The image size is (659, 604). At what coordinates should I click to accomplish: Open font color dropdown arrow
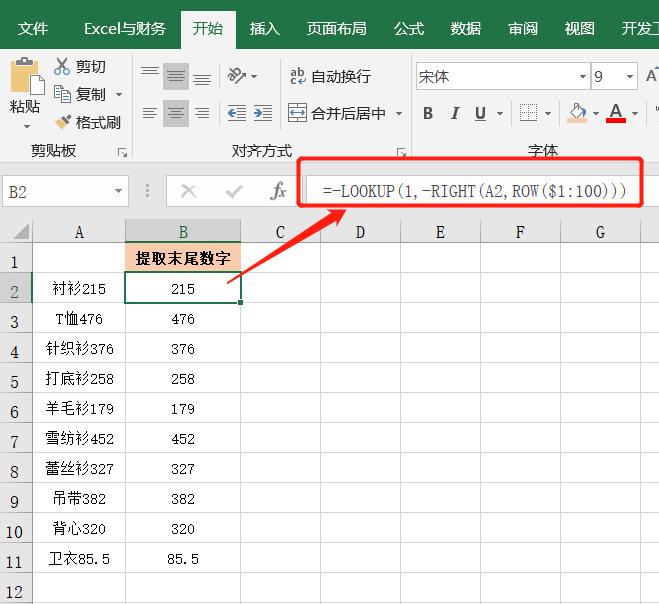635,113
